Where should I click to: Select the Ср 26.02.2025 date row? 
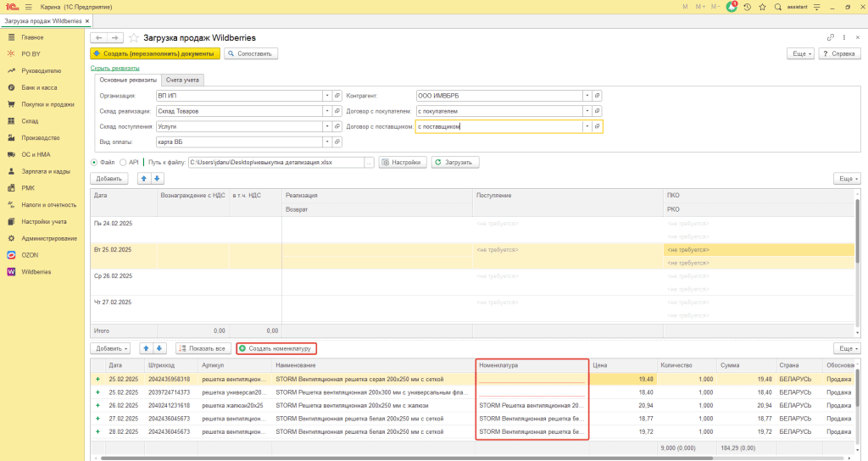472,282
